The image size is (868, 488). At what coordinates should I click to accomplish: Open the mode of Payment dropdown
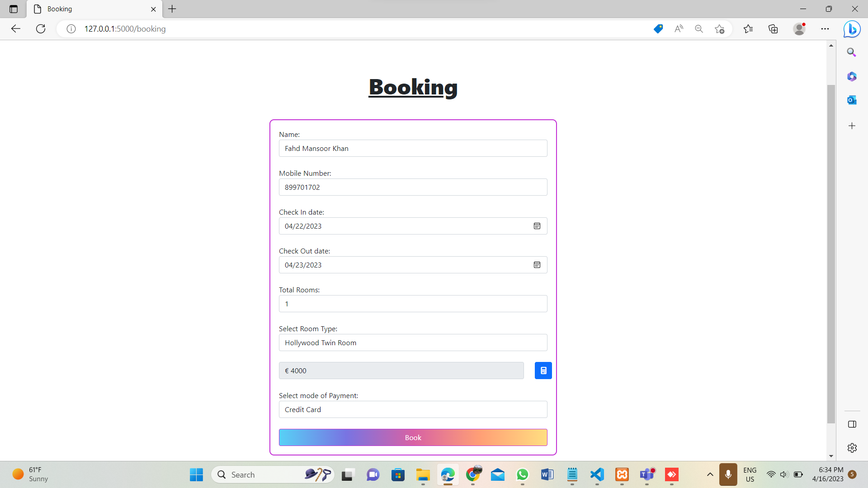click(413, 409)
